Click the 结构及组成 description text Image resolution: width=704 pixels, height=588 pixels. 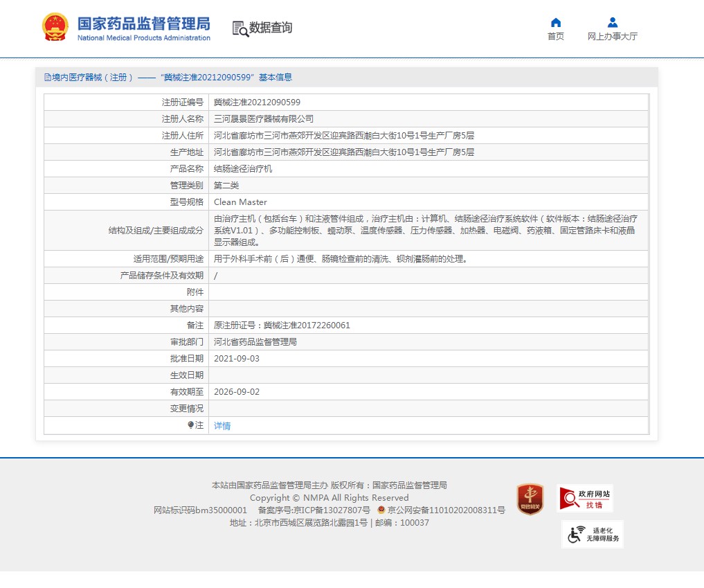click(425, 231)
